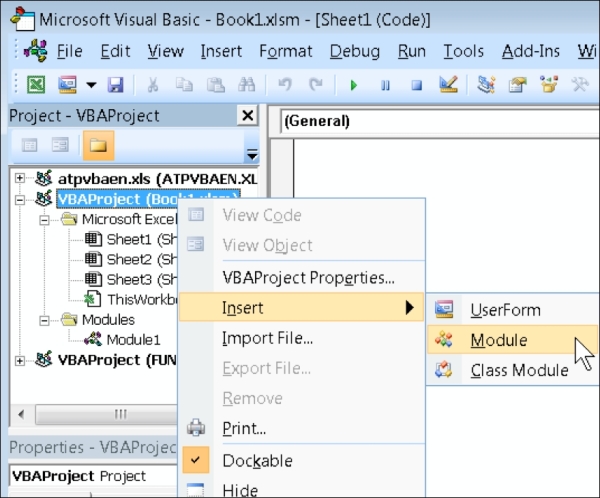The height and width of the screenshot is (498, 600).
Task: Open the Run menu
Action: (412, 51)
